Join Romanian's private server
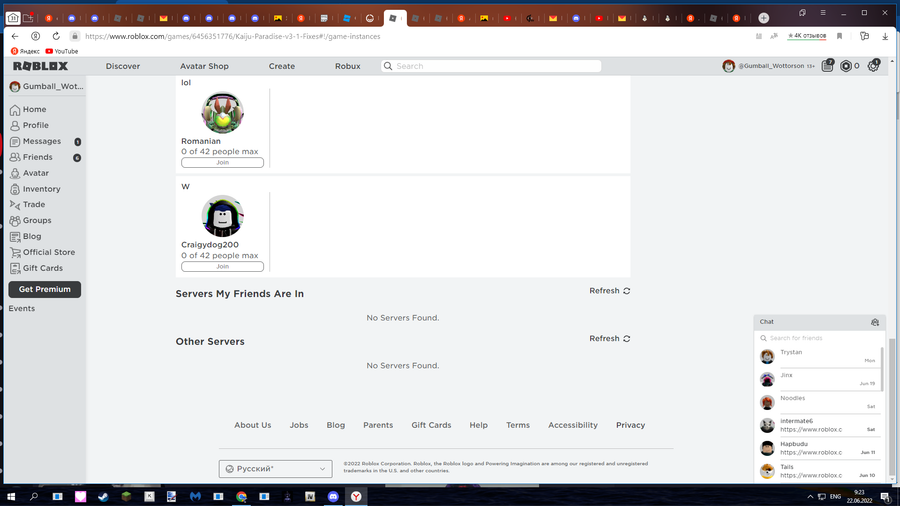The width and height of the screenshot is (900, 506). pyautogui.click(x=222, y=162)
